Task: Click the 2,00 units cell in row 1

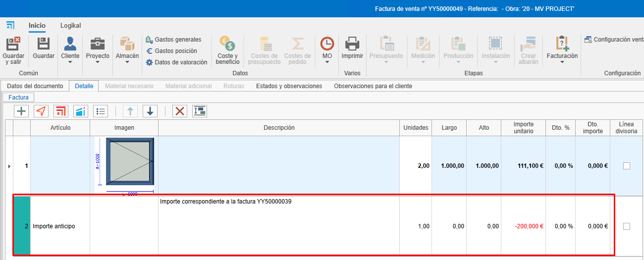Action: [416, 166]
